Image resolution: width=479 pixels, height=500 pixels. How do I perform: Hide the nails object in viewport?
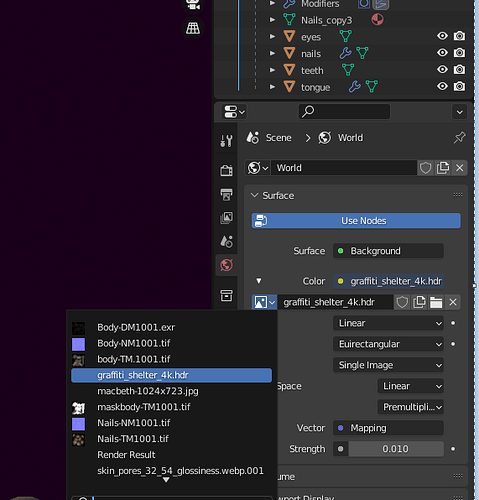point(442,53)
